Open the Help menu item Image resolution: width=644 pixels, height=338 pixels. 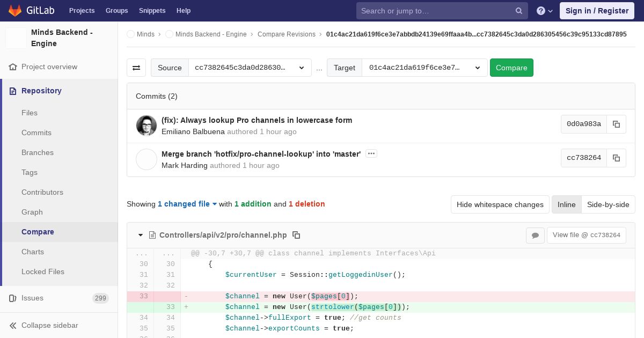point(184,11)
